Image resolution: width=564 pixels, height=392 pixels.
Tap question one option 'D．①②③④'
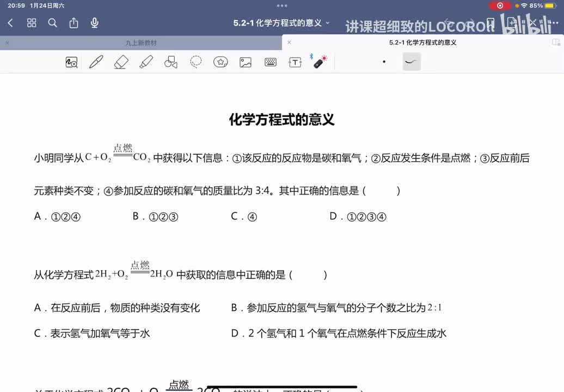[x=358, y=217]
